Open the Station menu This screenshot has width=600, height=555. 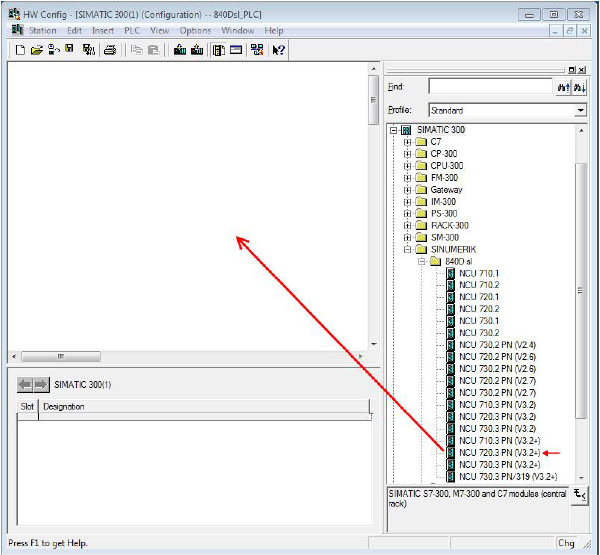point(43,31)
